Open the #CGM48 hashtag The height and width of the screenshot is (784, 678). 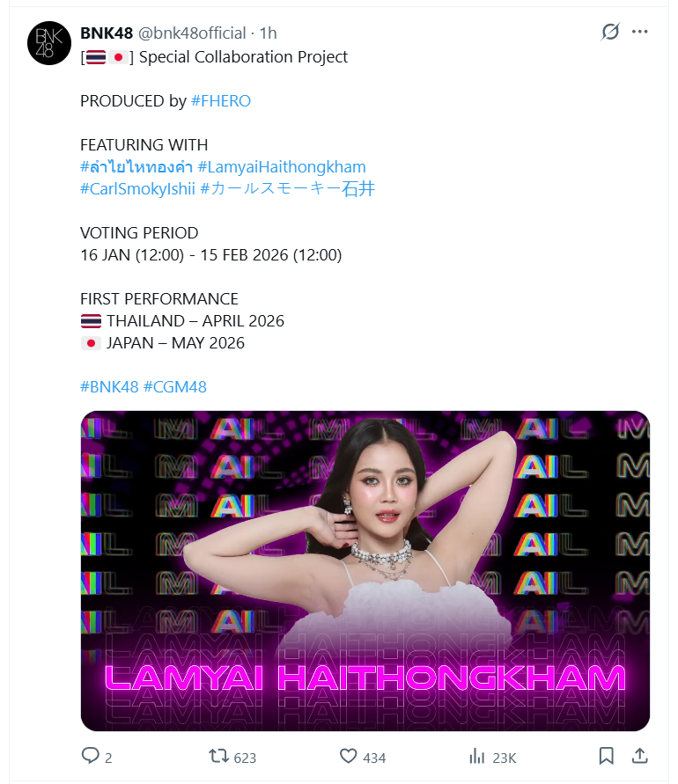tap(174, 387)
